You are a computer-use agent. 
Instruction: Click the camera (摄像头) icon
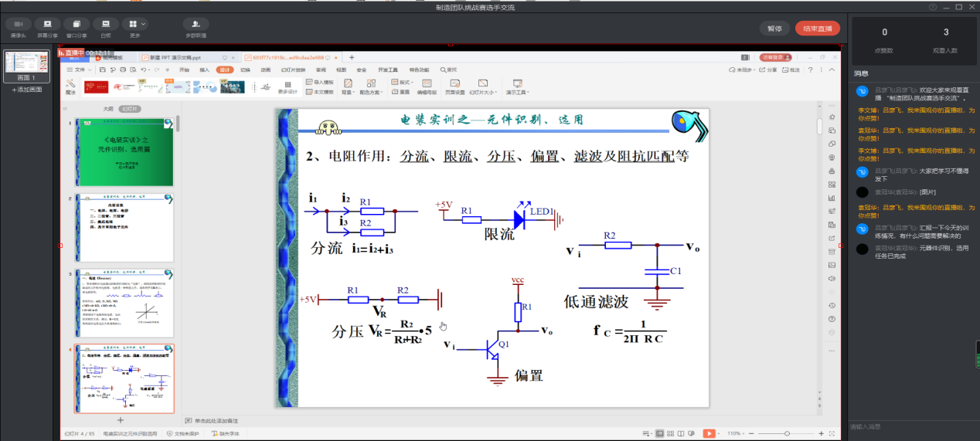point(18,25)
